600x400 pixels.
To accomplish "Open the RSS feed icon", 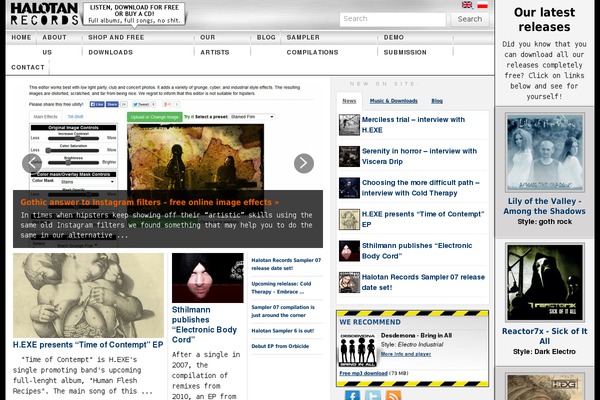I will tap(396, 394).
